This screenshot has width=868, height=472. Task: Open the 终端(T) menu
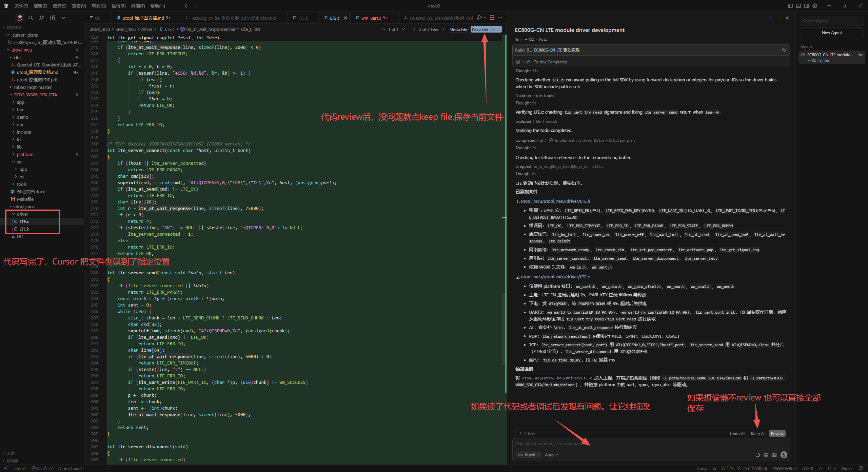[138, 6]
